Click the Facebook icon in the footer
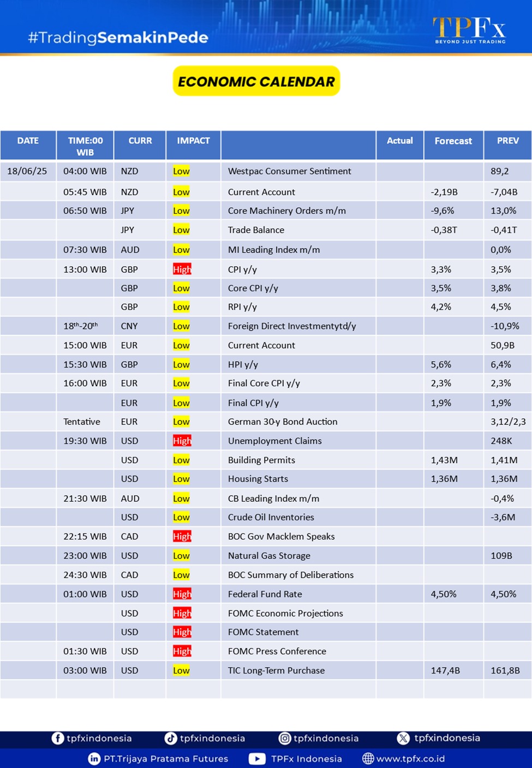Image resolution: width=532 pixels, height=768 pixels. pos(58,738)
